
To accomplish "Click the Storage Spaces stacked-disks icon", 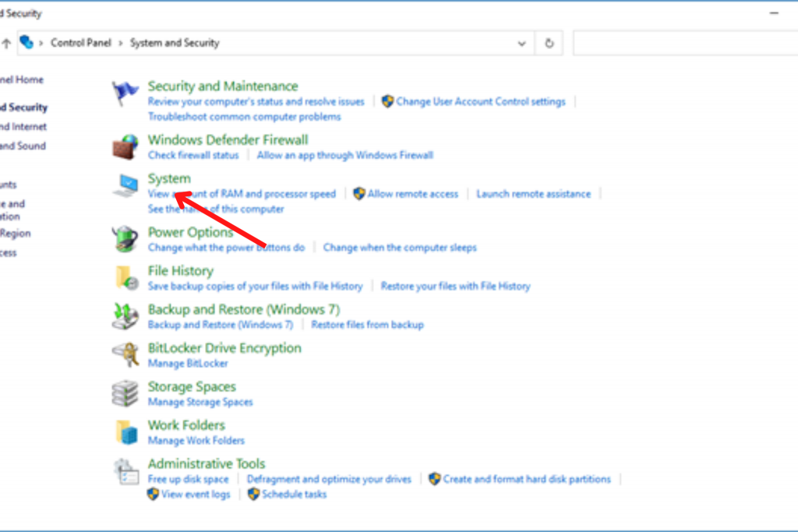I will pos(126,393).
